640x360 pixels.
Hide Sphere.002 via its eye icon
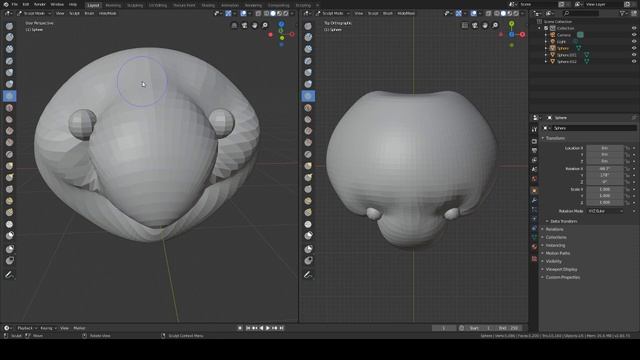tap(634, 61)
